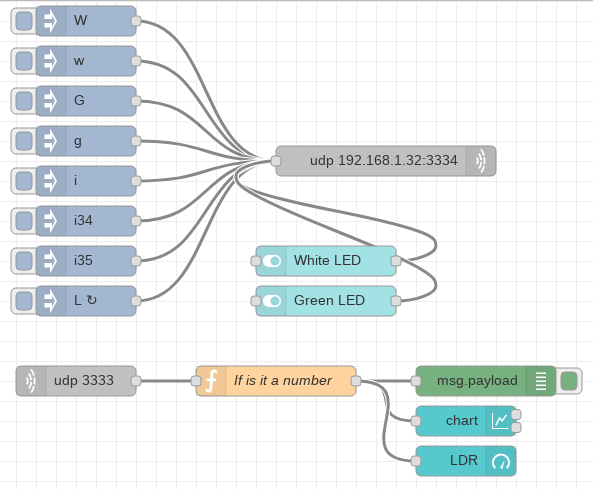
Task: Toggle the msg.payload debug node button
Action: pyautogui.click(x=569, y=381)
